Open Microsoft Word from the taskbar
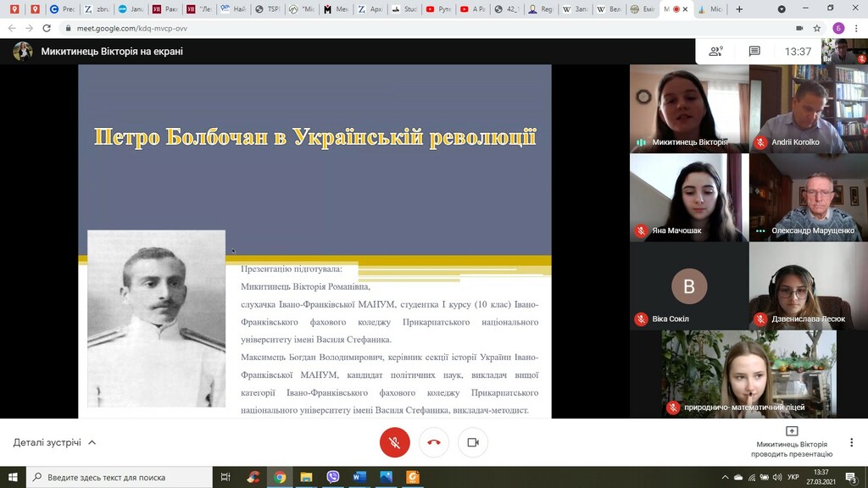The image size is (868, 488). pyautogui.click(x=359, y=477)
